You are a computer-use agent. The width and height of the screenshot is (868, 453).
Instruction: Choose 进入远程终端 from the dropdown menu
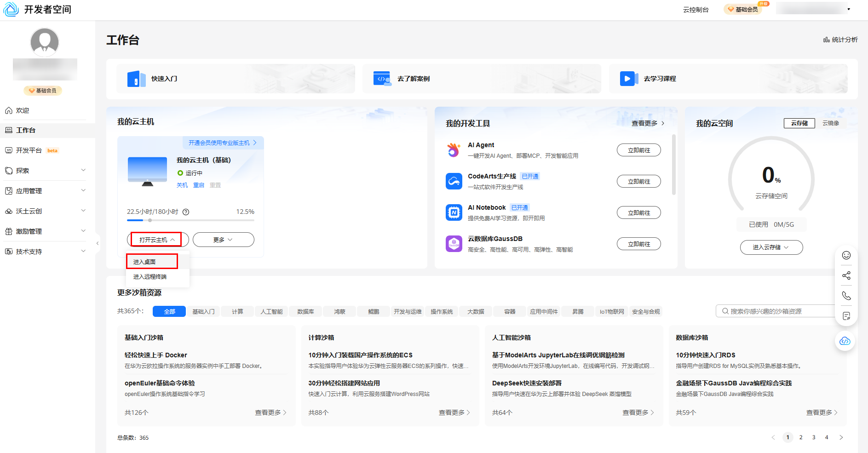point(157,276)
